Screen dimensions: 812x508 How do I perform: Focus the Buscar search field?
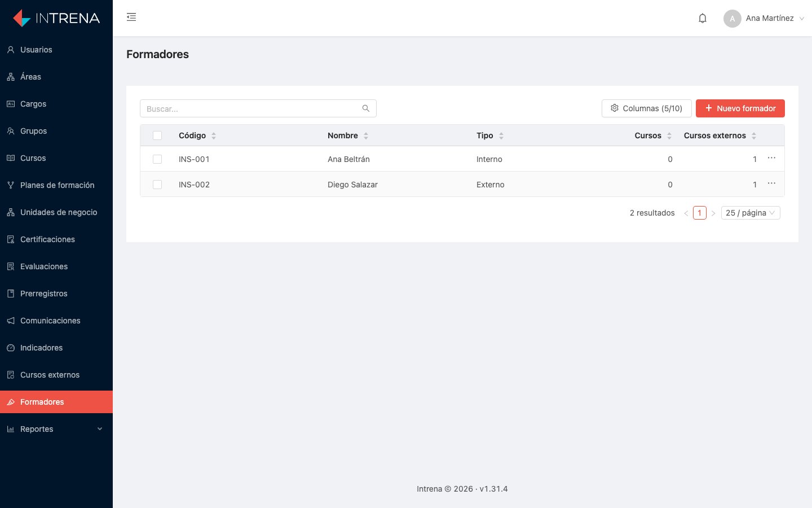coord(258,108)
